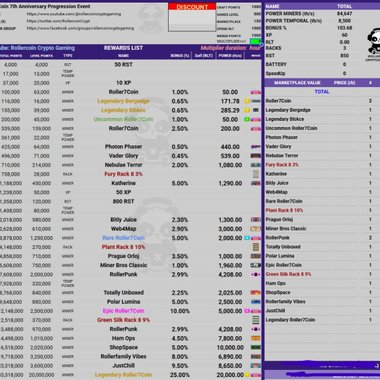Select 'Fury Rack 8 3%' in marketplace list
Viewport: 380px width, 380px height.
[282, 165]
